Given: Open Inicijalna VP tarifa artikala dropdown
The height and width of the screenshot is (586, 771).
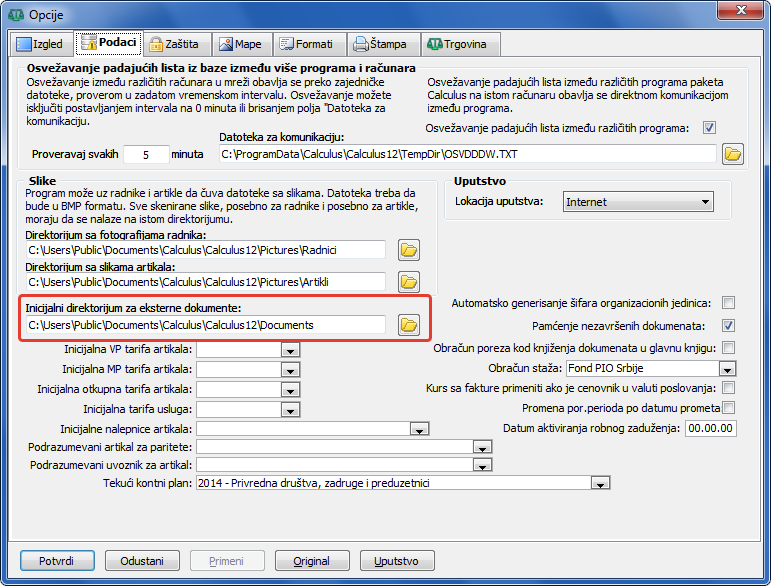Looking at the screenshot, I should pyautogui.click(x=290, y=350).
